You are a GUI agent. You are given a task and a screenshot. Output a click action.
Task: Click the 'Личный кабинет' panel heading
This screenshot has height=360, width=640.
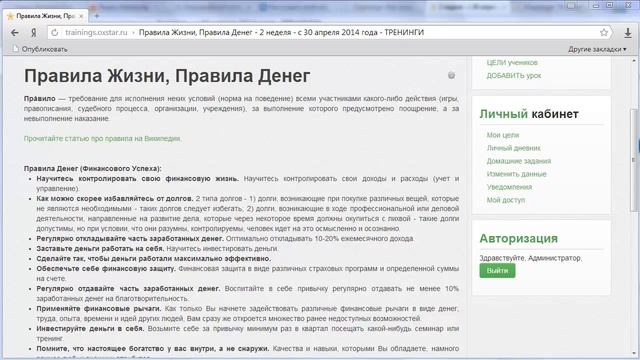point(529,114)
